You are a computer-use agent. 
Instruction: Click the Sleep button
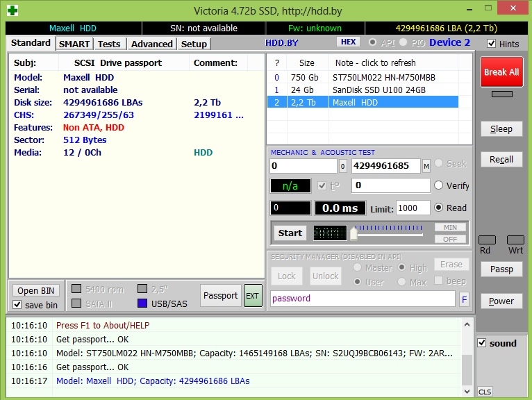[x=501, y=129]
